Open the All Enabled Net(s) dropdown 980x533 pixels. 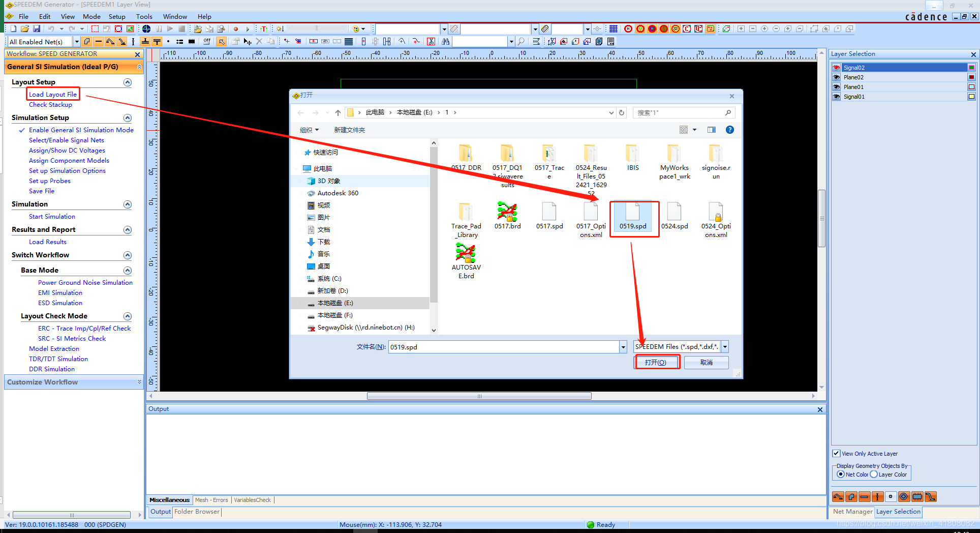77,42
